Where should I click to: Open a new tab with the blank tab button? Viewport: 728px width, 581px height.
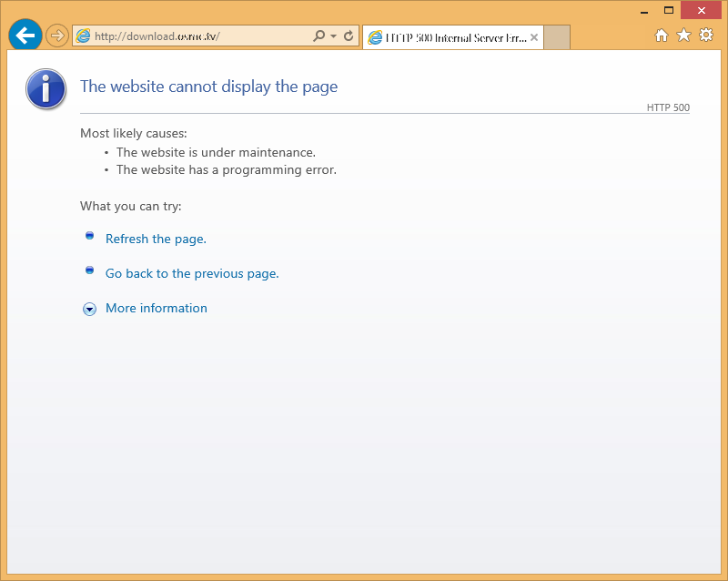click(557, 37)
